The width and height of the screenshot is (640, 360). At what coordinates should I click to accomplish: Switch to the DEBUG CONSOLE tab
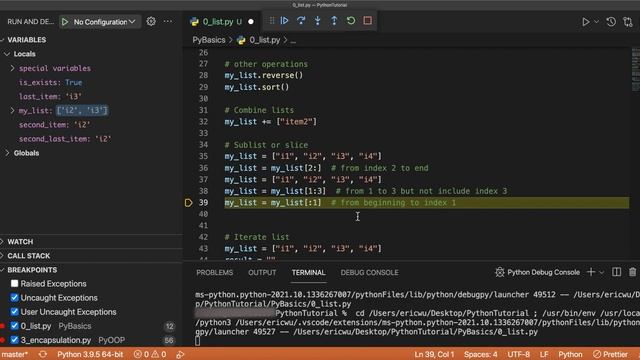pos(369,273)
